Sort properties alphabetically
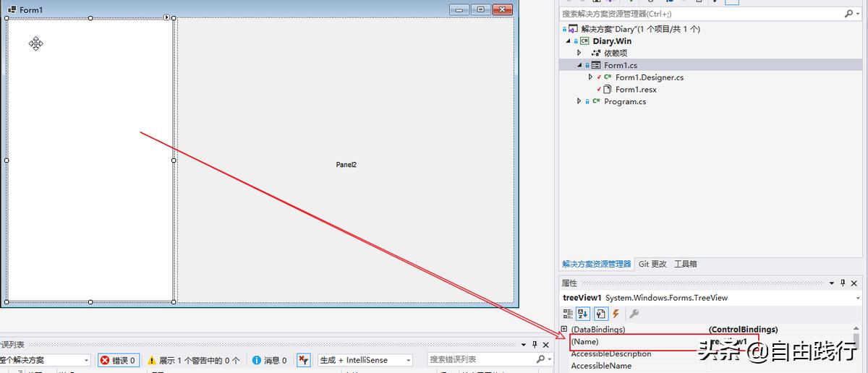The image size is (868, 373). click(x=584, y=314)
